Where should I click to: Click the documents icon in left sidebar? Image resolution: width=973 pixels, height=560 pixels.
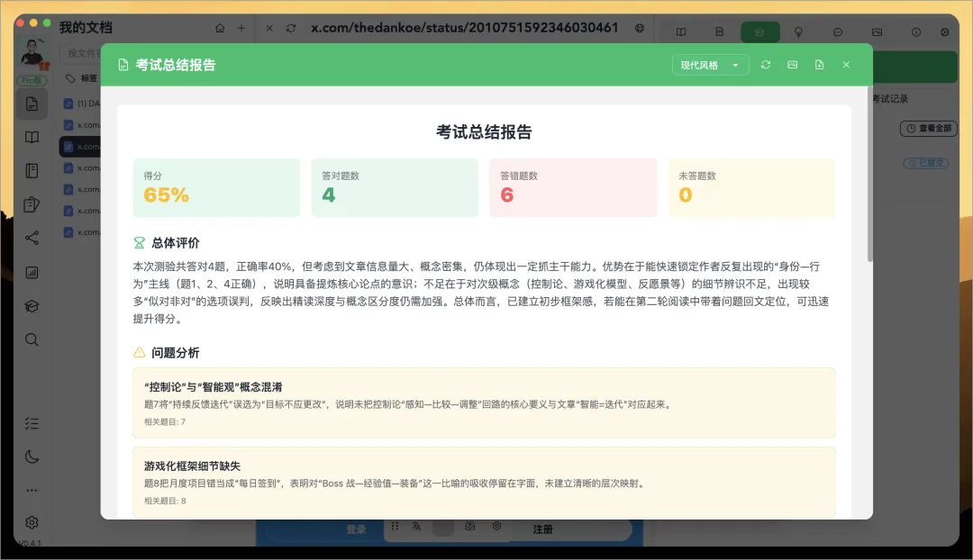tap(32, 104)
